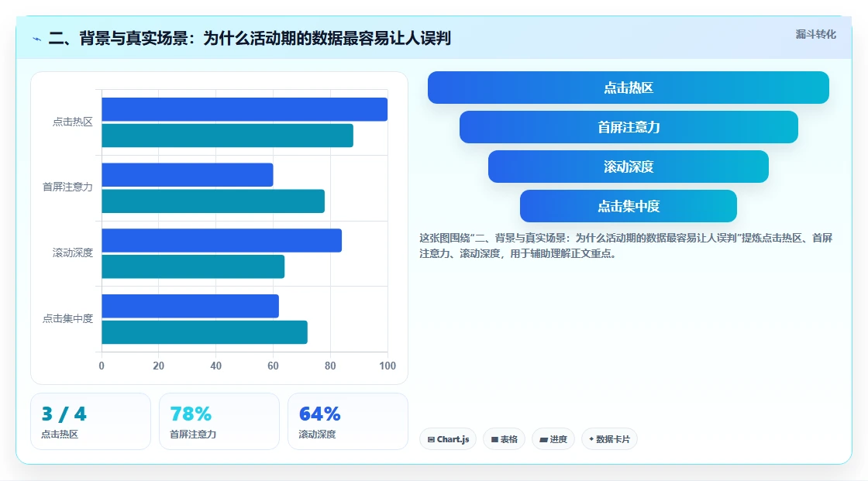Open the 3 / 4 点击热区 stat card

91,421
